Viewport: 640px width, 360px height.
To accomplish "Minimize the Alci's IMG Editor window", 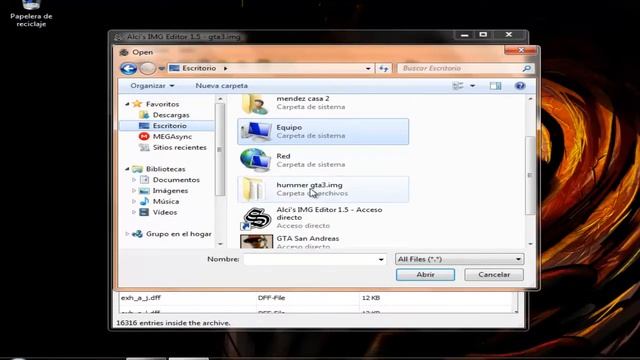I will (x=464, y=35).
